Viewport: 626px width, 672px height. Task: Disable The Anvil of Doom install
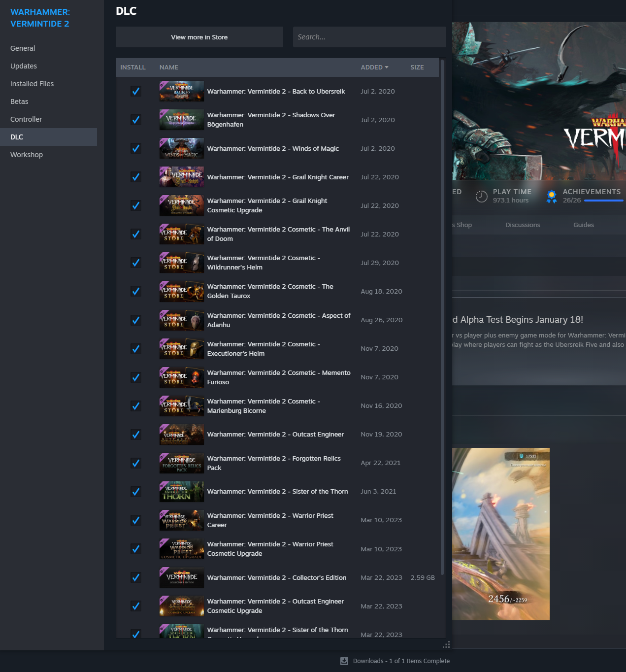136,234
